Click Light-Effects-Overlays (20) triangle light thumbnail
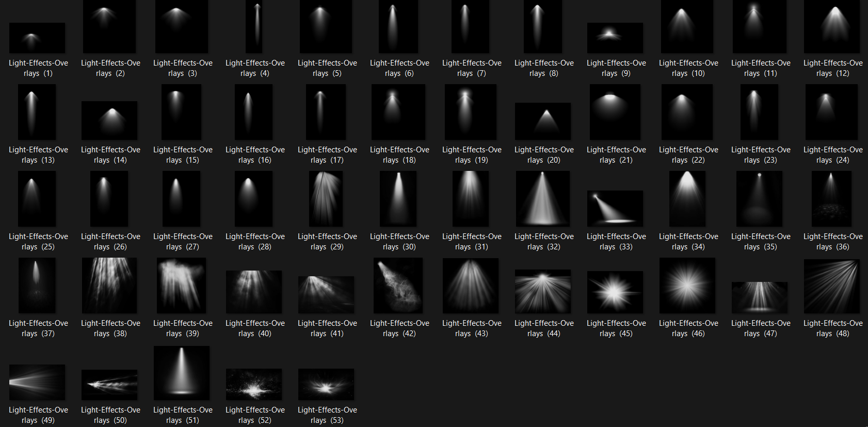 pyautogui.click(x=543, y=121)
